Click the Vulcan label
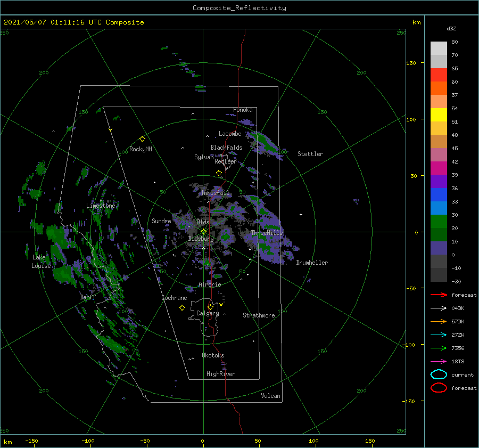479x448 pixels. pos(271,396)
